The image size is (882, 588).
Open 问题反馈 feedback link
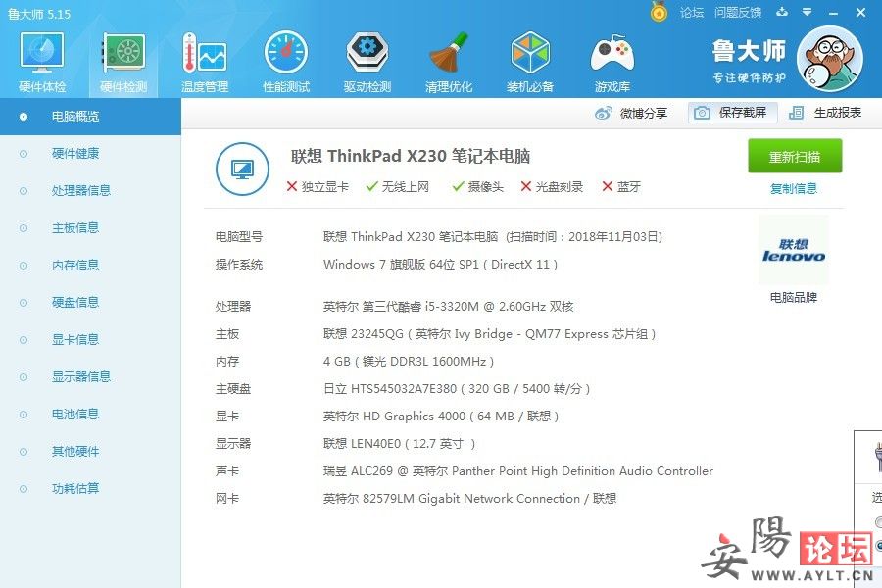pos(737,13)
